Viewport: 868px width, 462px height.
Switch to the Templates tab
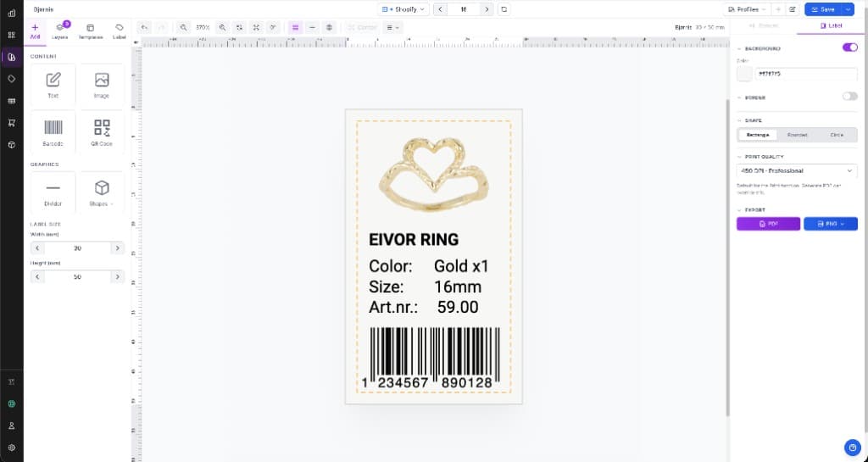tap(90, 31)
